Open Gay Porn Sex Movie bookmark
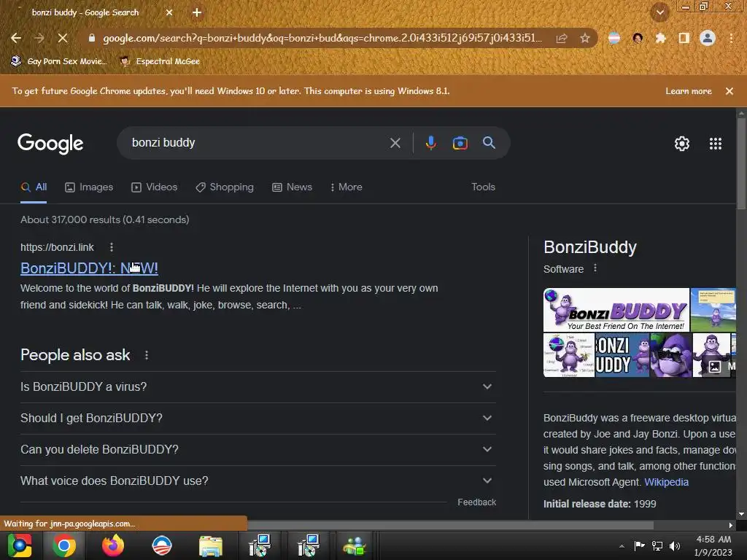Viewport: 747px width, 560px height. click(x=58, y=61)
